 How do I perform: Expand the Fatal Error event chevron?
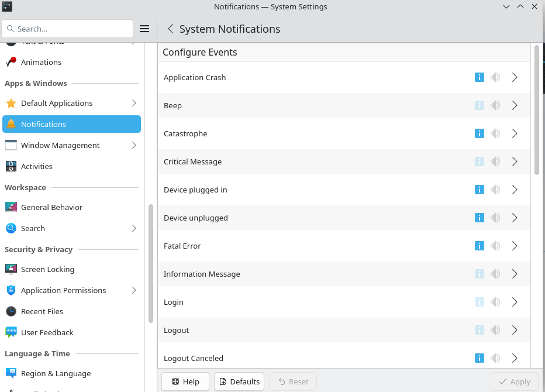click(x=515, y=246)
